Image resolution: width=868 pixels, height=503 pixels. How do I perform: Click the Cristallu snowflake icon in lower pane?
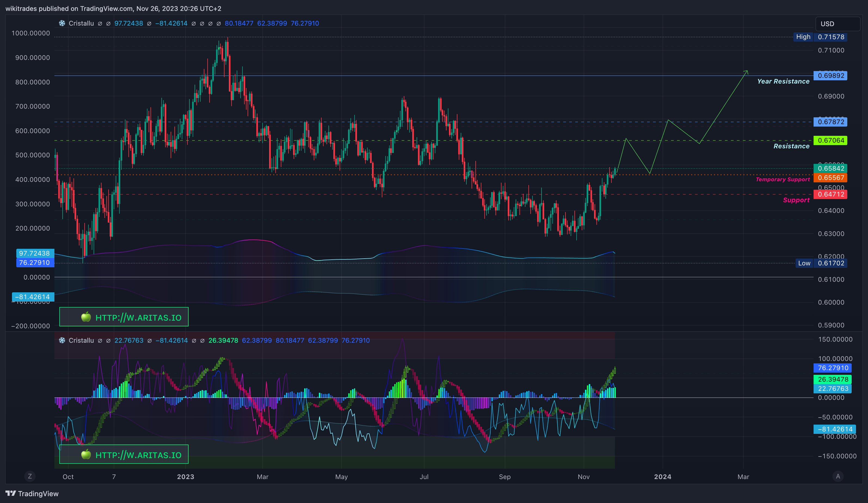pyautogui.click(x=62, y=341)
